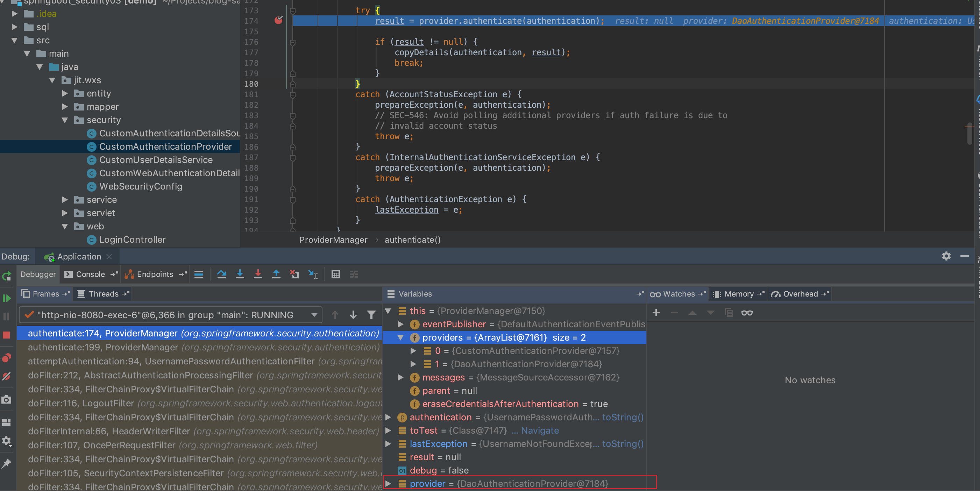Click the Step Out icon
Viewport: 980px width, 491px height.
point(276,274)
